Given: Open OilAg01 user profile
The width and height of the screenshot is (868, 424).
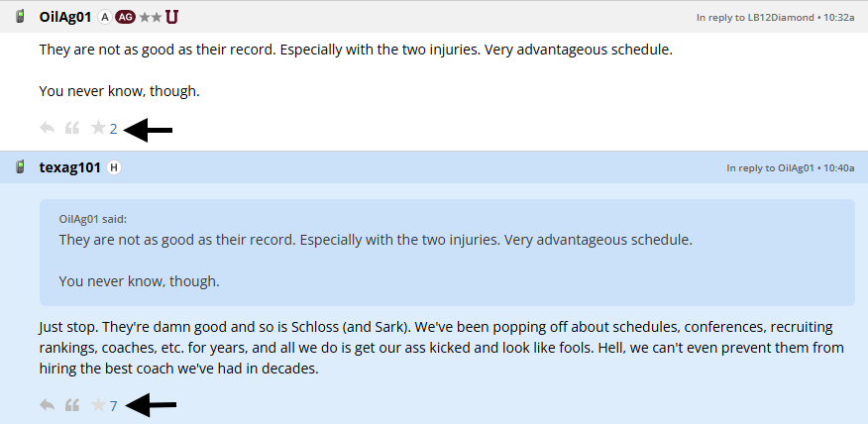Looking at the screenshot, I should (x=65, y=17).
